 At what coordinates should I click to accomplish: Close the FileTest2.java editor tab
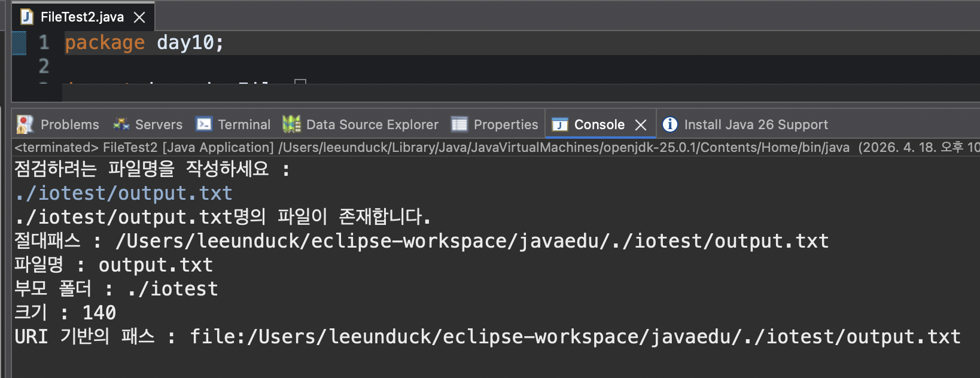pos(139,17)
